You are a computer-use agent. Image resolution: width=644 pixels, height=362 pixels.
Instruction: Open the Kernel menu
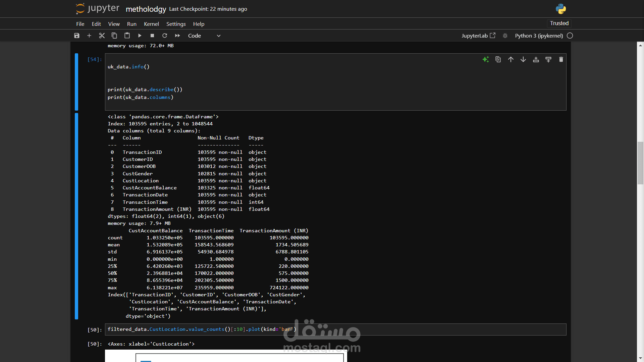151,24
